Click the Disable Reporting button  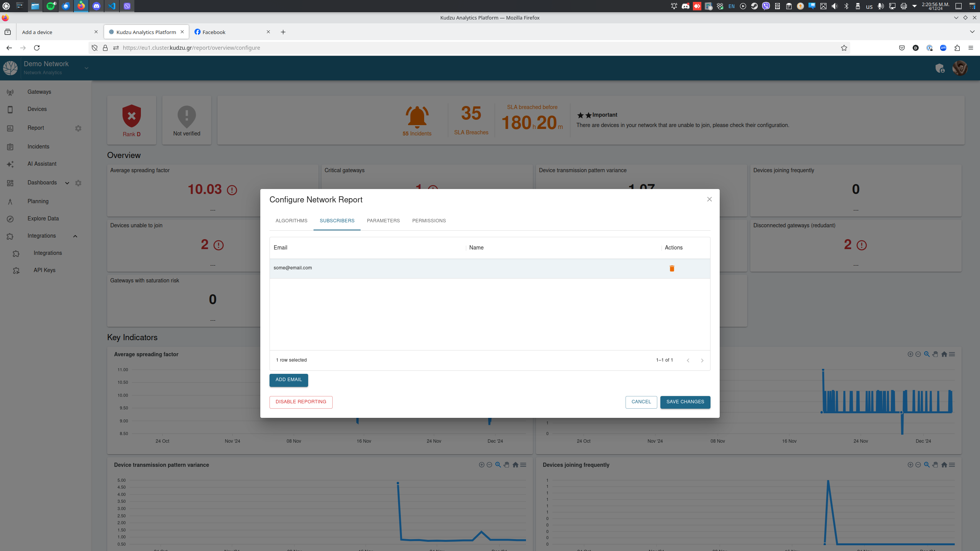[301, 402]
